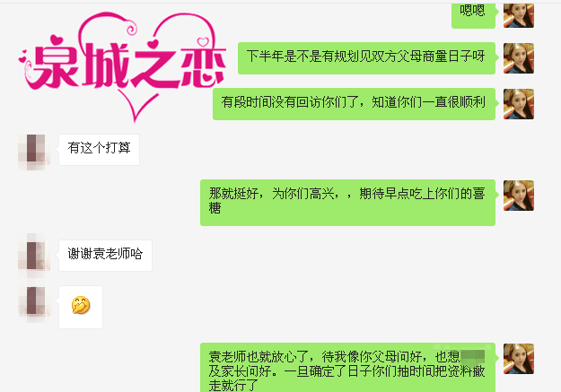Click blurred avatar next to emoji bubble
The height and width of the screenshot is (392, 561).
(33, 302)
